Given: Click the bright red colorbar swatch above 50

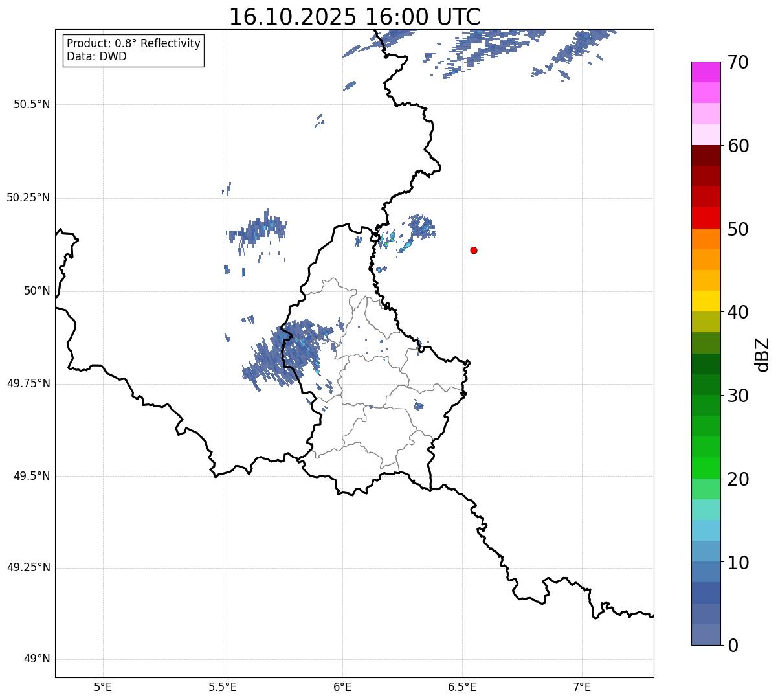Looking at the screenshot, I should (706, 218).
